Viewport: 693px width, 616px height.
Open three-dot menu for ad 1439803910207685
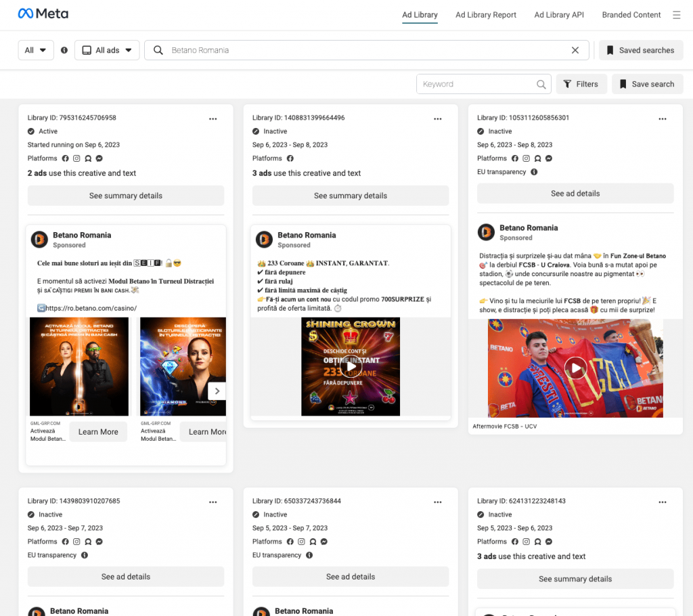tap(213, 502)
